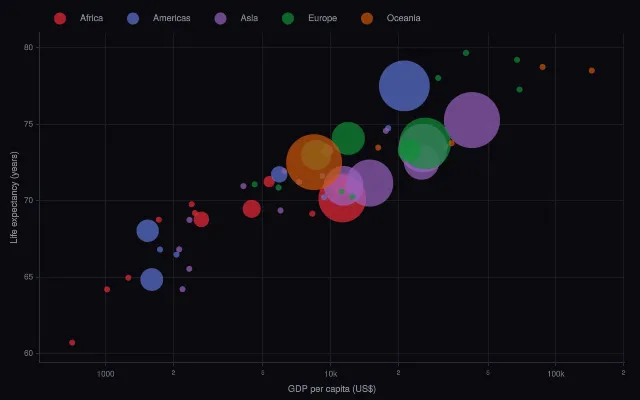Click the Life expectancy axis title

pos(14,197)
